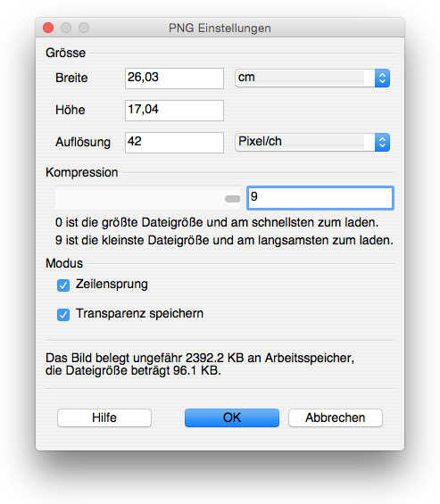Open the Pixel/ch resolution unit dropdown

[x=312, y=142]
